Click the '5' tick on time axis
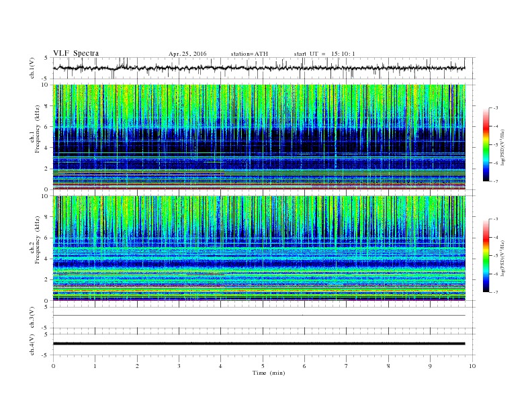This screenshot has width=532, height=411. tap(263, 366)
